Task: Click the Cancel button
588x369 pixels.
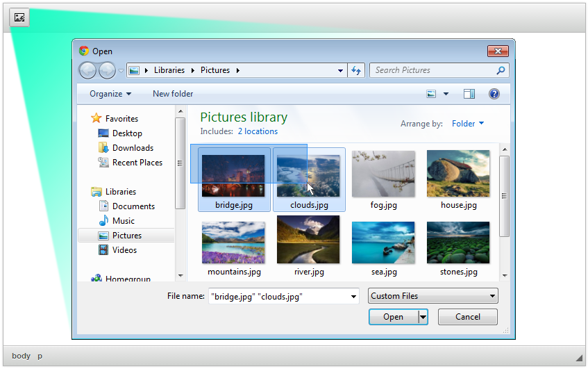Action: pos(468,317)
